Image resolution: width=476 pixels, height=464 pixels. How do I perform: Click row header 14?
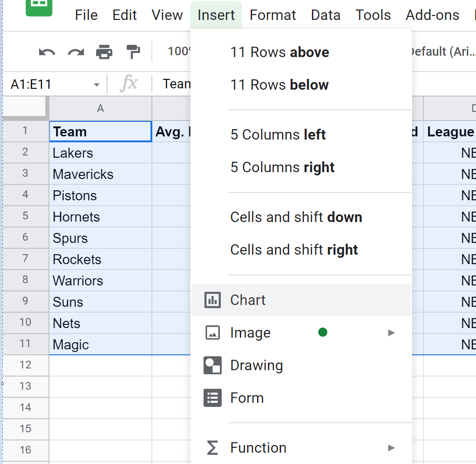(25, 408)
